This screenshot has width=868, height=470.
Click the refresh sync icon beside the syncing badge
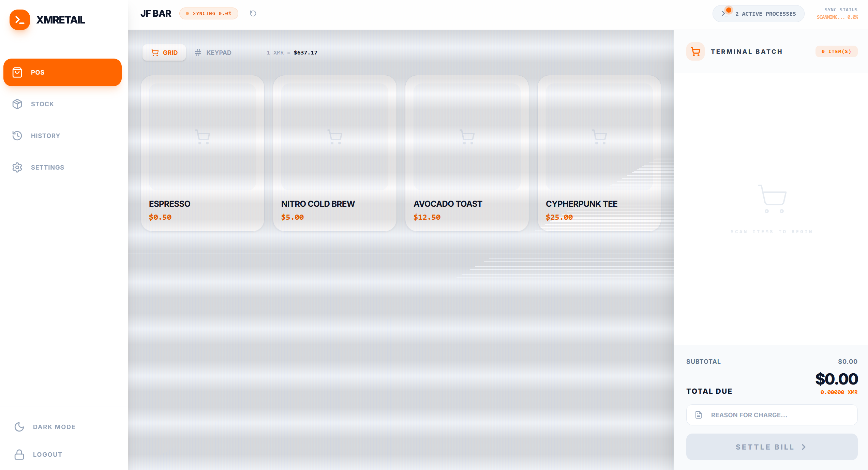(253, 14)
